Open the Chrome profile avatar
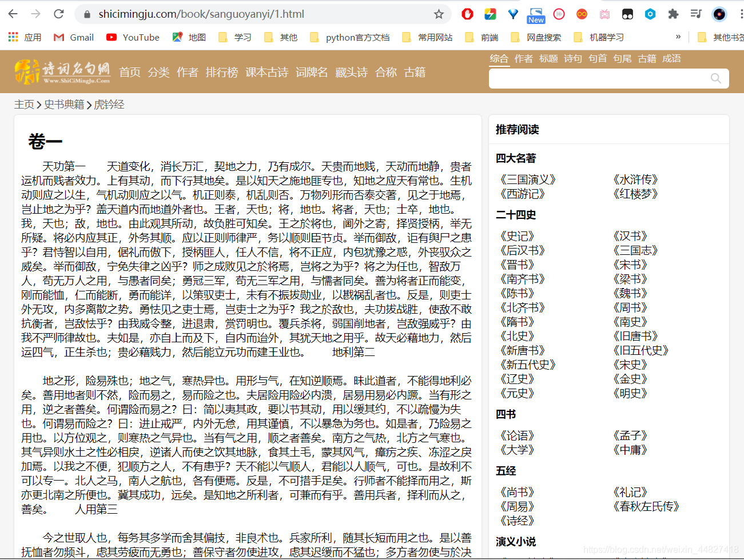The height and width of the screenshot is (560, 744). pos(719,14)
